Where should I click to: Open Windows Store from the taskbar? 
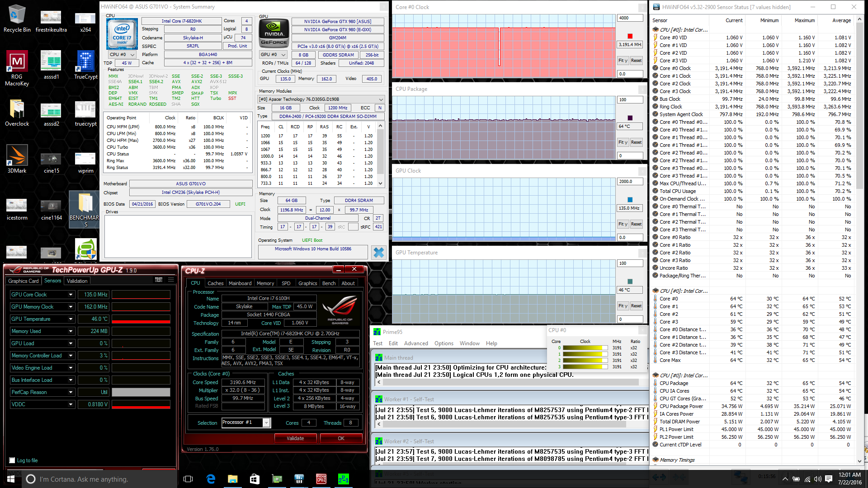[255, 479]
